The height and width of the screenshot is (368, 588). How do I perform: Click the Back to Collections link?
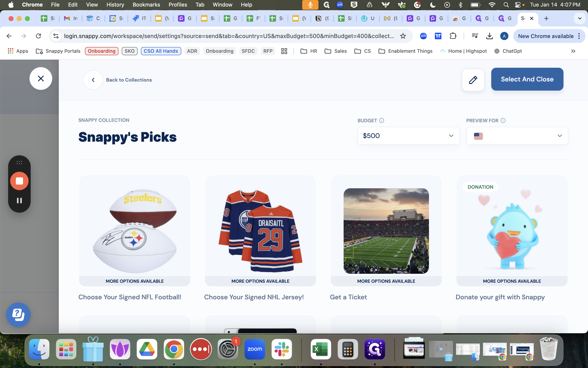coord(129,80)
